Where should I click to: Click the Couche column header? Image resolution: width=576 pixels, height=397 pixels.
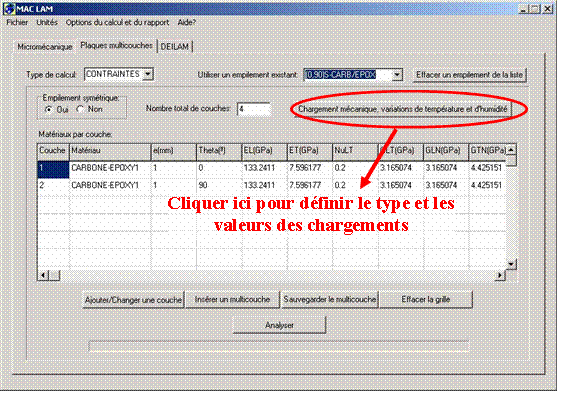(53, 151)
